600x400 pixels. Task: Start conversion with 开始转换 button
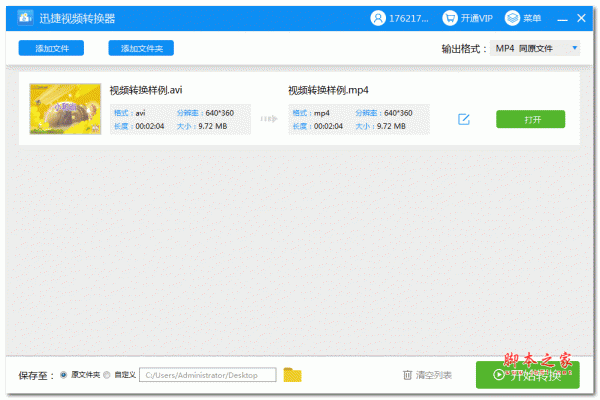(527, 375)
